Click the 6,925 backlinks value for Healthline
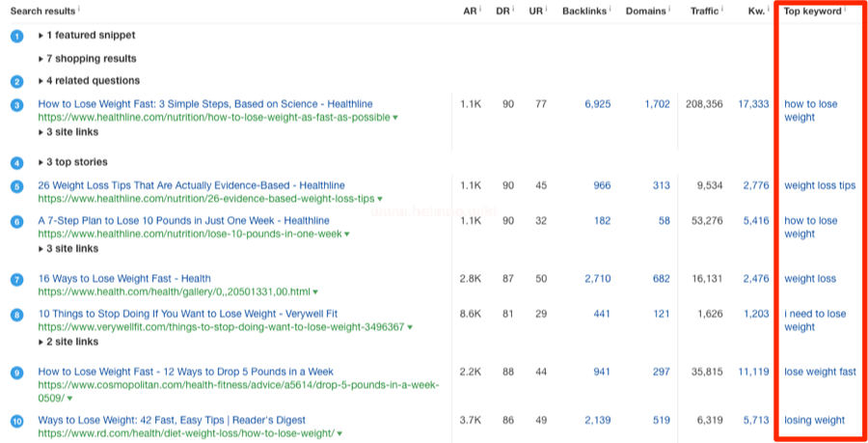The image size is (868, 443). point(597,104)
